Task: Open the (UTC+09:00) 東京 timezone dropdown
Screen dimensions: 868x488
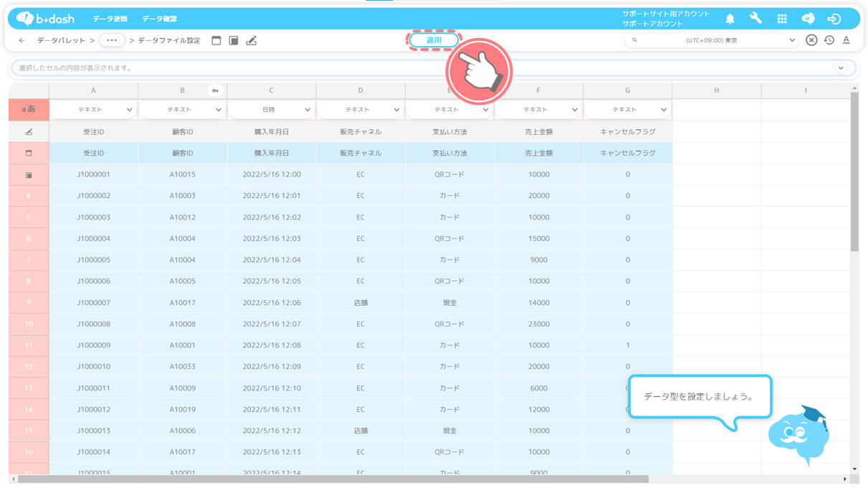Action: tap(712, 40)
